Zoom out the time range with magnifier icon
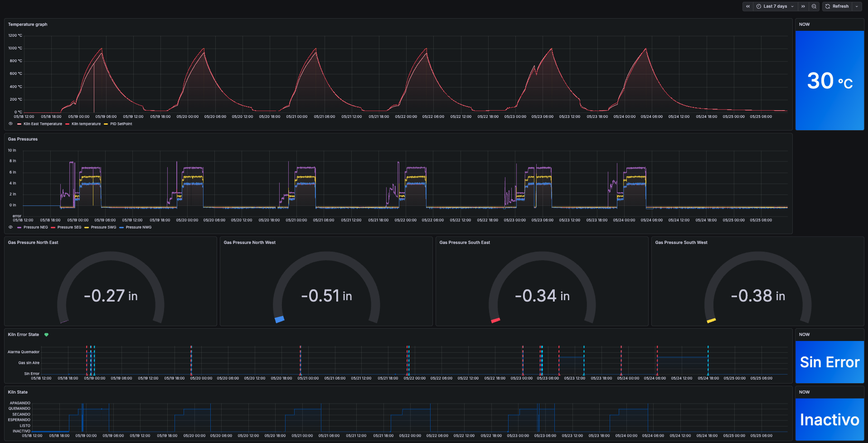 (x=814, y=6)
